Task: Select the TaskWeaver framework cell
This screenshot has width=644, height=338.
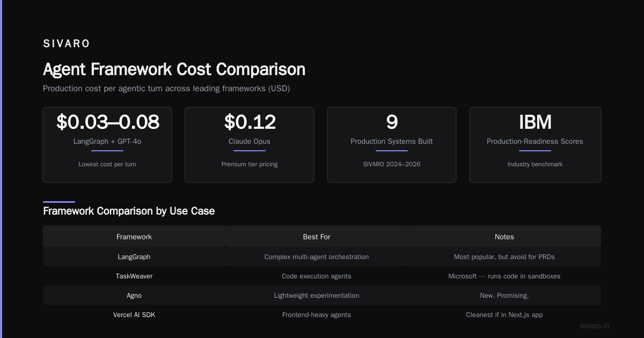Action: (134, 276)
